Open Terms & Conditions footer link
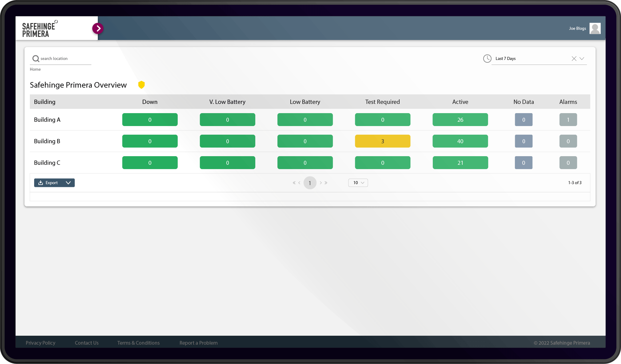 point(138,343)
